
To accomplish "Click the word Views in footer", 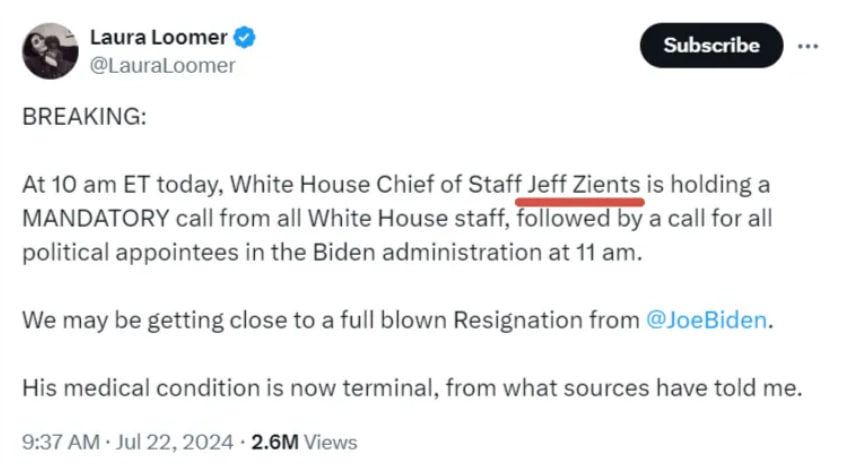I will click(330, 441).
